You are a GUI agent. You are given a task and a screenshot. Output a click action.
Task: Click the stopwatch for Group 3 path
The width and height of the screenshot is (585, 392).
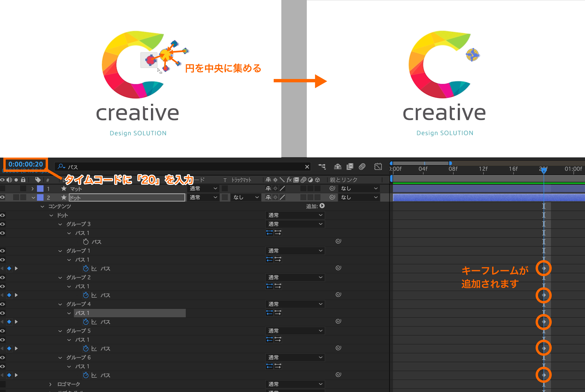click(x=86, y=242)
